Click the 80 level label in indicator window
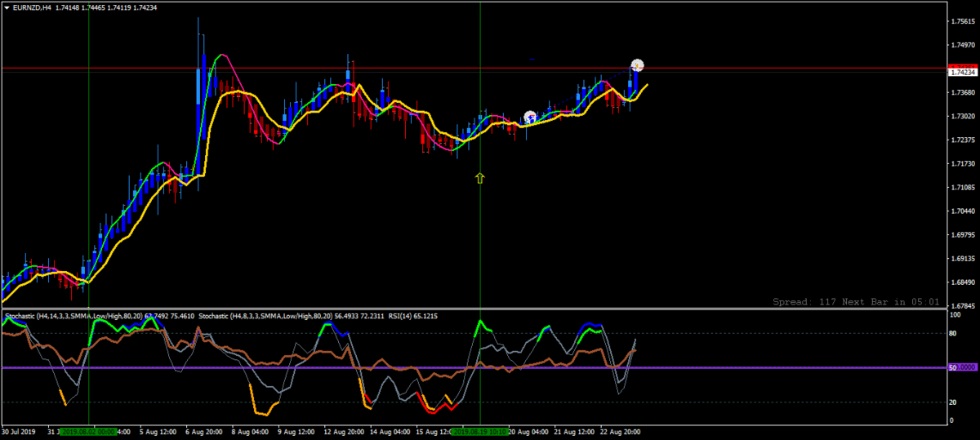Screen dimensions: 980x440 952,333
